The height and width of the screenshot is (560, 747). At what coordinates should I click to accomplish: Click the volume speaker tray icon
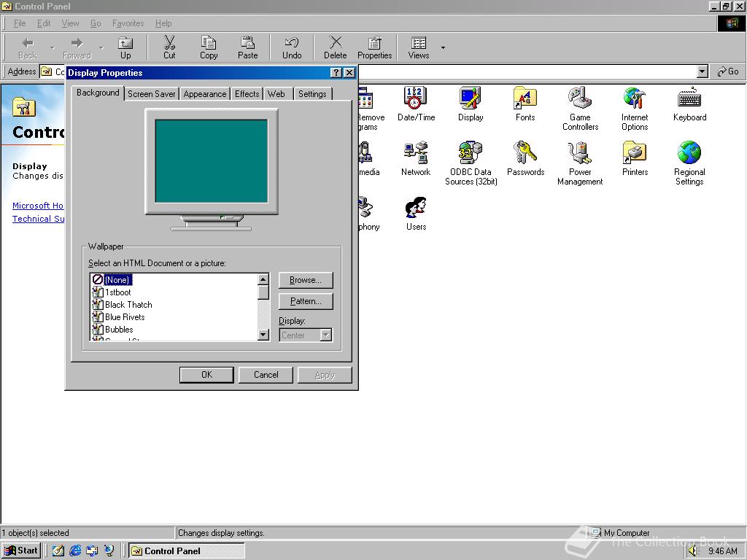click(693, 551)
